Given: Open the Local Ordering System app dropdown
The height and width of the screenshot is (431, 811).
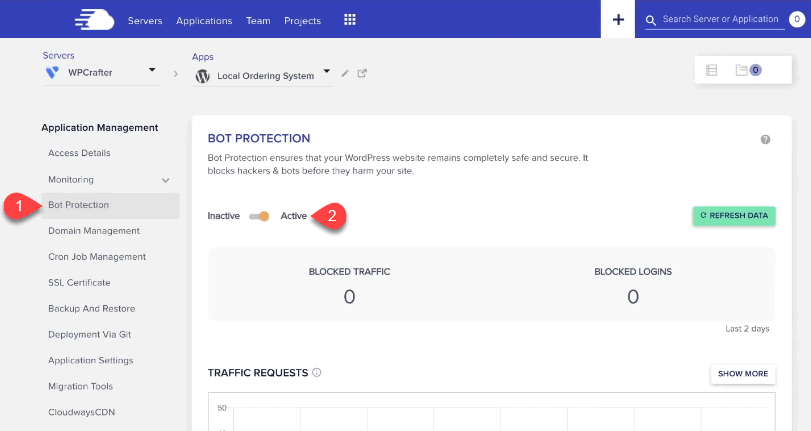Looking at the screenshot, I should click(326, 71).
